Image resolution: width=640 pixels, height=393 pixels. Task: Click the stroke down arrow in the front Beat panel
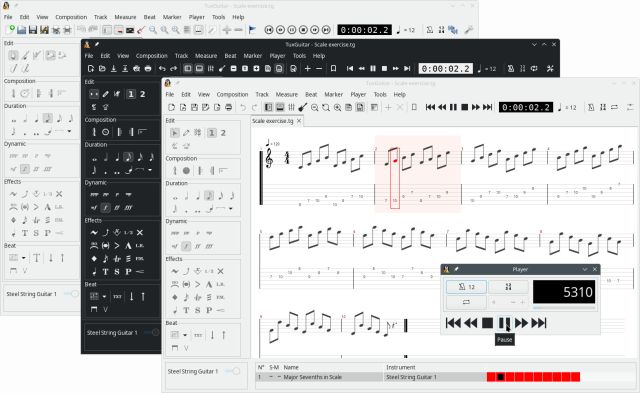(212, 335)
